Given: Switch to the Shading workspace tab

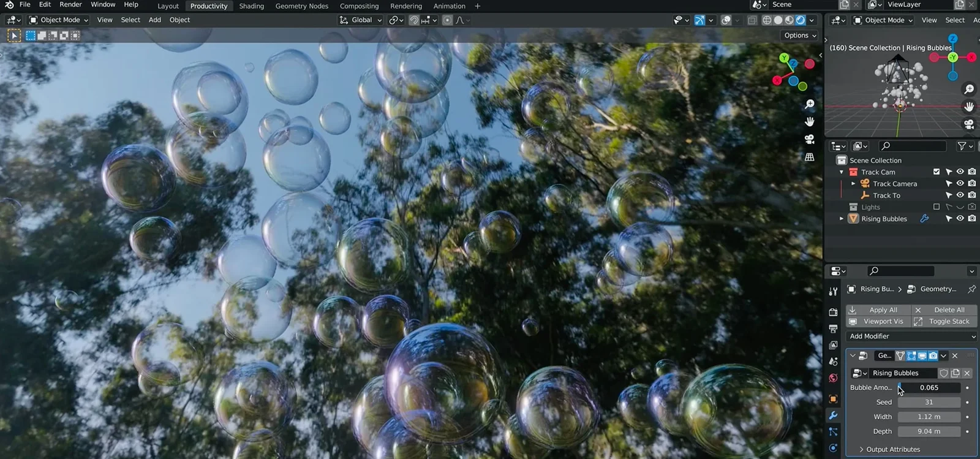Looking at the screenshot, I should point(252,6).
